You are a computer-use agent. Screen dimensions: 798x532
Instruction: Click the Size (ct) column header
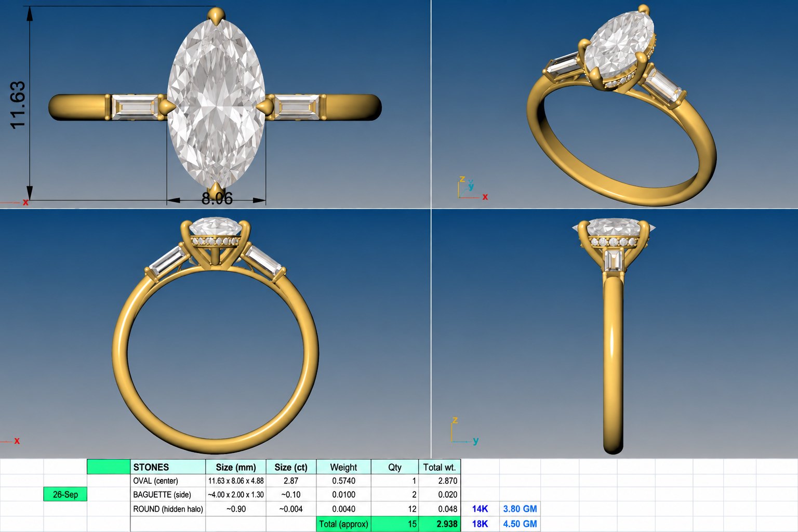[291, 467]
